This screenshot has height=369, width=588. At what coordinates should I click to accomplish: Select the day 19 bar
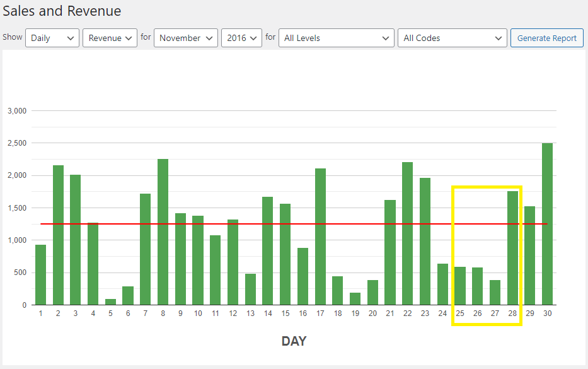(x=355, y=299)
